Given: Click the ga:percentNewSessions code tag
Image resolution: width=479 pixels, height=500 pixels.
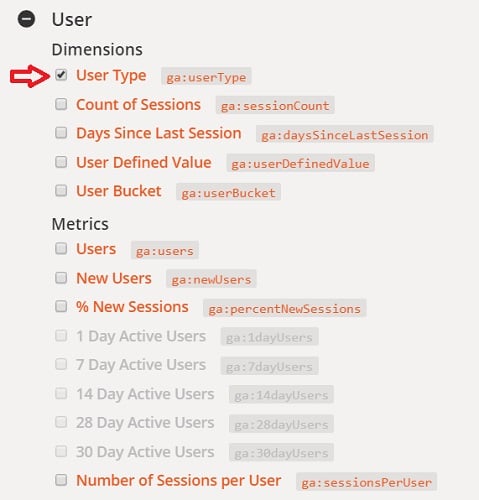Looking at the screenshot, I should pos(285,308).
